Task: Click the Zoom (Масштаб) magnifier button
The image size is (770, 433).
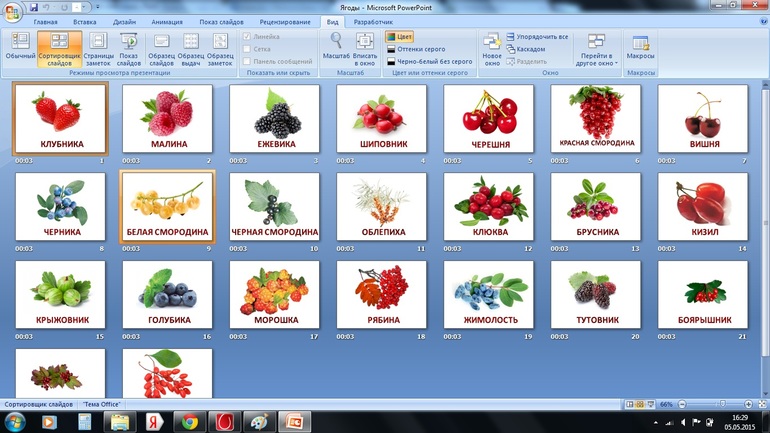Action: click(337, 47)
